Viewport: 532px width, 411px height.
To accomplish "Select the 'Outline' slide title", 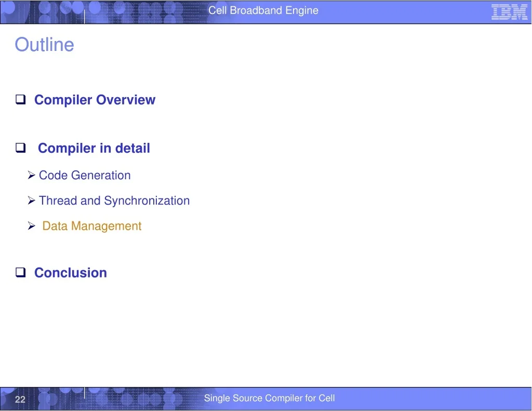I will [x=45, y=45].
